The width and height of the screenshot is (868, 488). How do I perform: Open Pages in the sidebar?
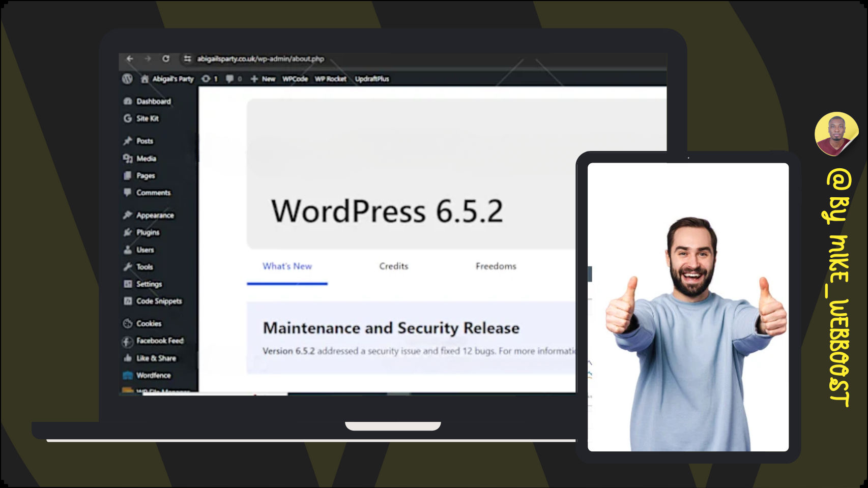146,176
